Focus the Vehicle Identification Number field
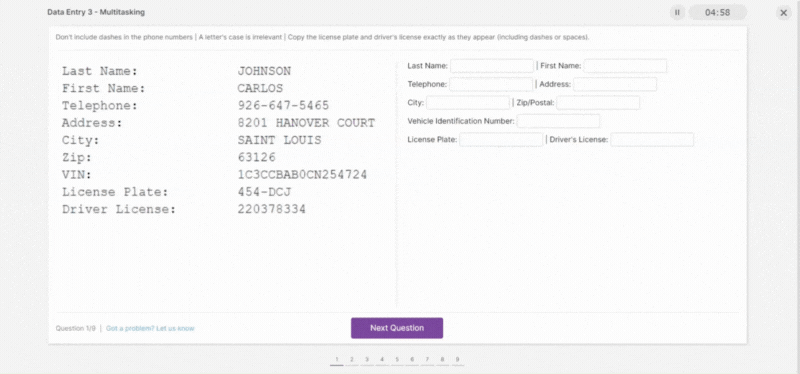The image size is (800, 374). (x=558, y=121)
